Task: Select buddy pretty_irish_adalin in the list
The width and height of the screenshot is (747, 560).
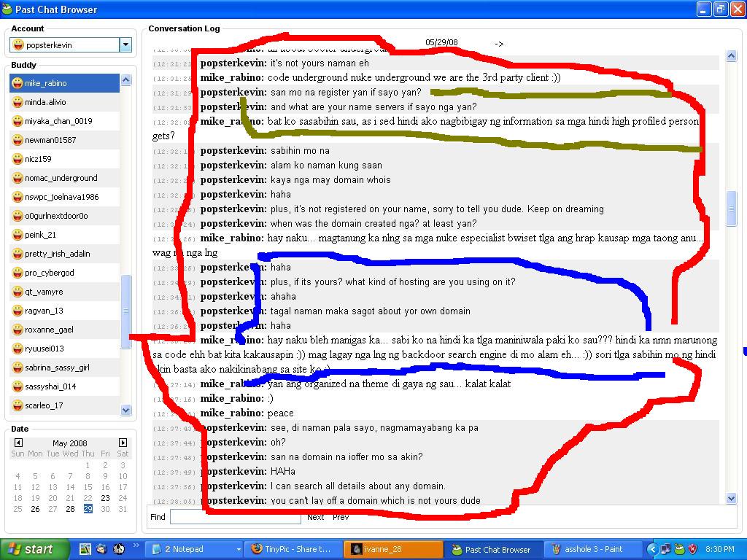Action: [64, 254]
